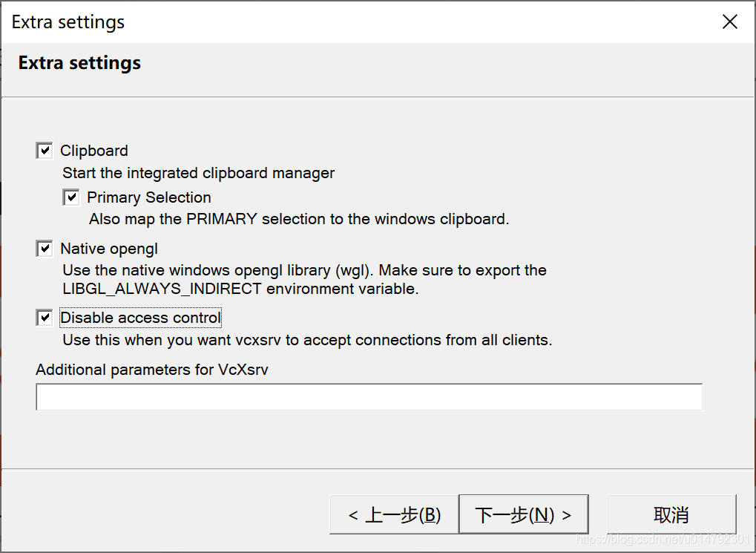Click the Additional parameters for VcXsrv field

coord(369,397)
